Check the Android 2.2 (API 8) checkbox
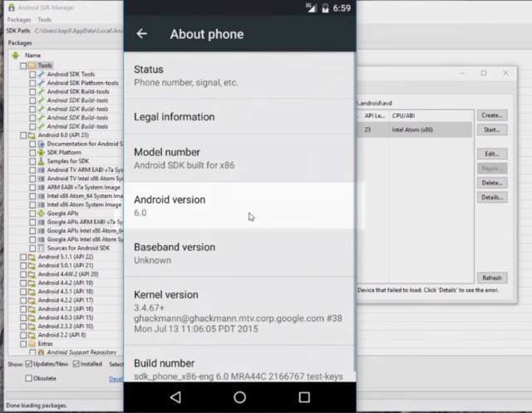Screen dimensions: 532x413 click(x=23, y=335)
